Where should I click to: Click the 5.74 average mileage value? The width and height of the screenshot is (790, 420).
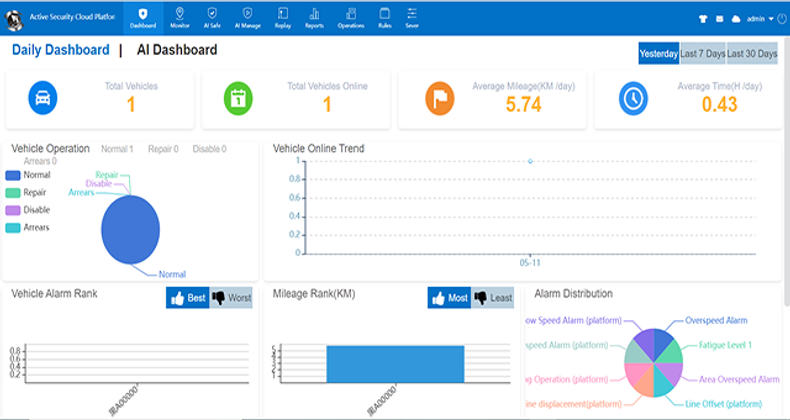[x=523, y=104]
